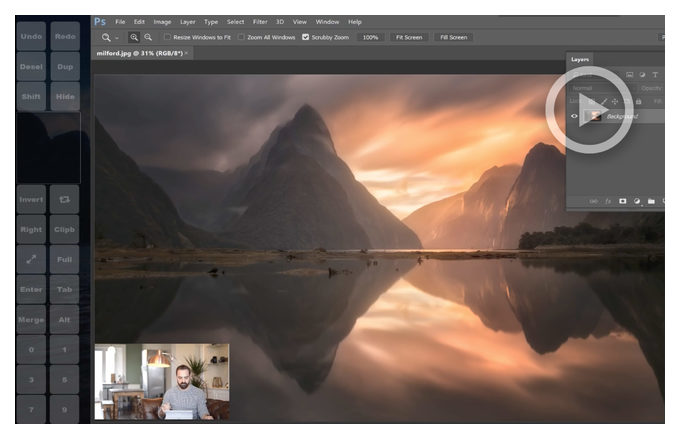Click the Undo macro button
Image resolution: width=680 pixels, height=439 pixels.
point(31,36)
